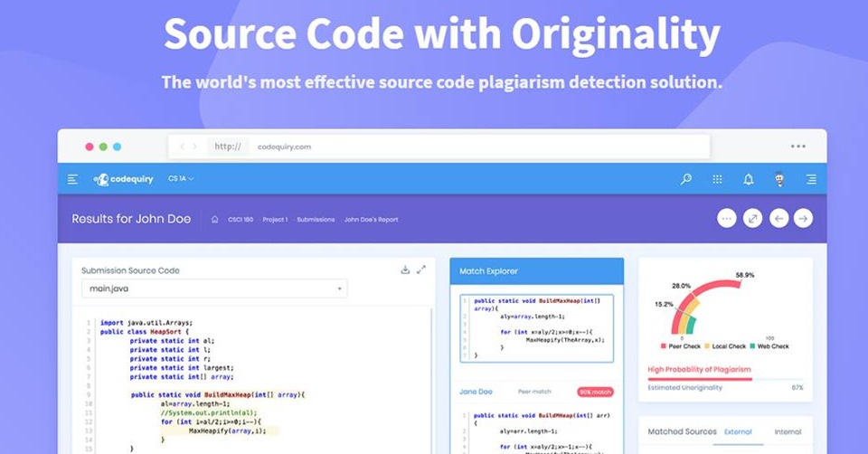Click the browser URL address field

pos(439,147)
